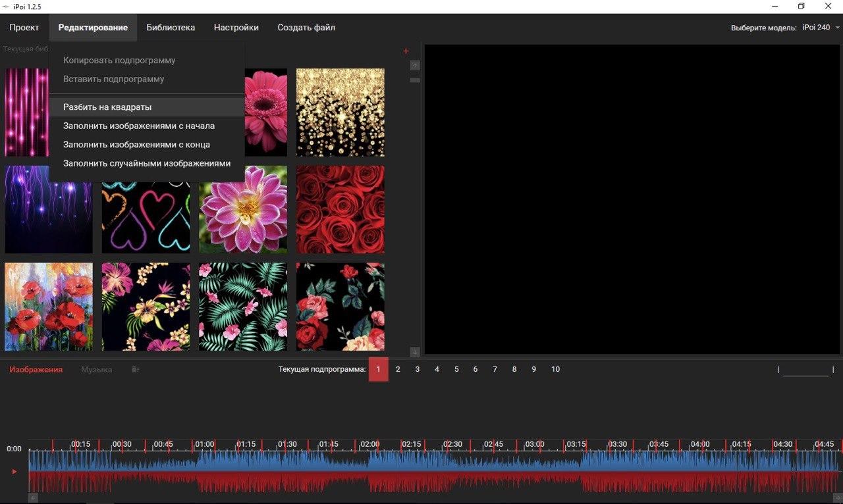
Task: Select the colorful neon hearts thumbnail
Action: (x=146, y=217)
